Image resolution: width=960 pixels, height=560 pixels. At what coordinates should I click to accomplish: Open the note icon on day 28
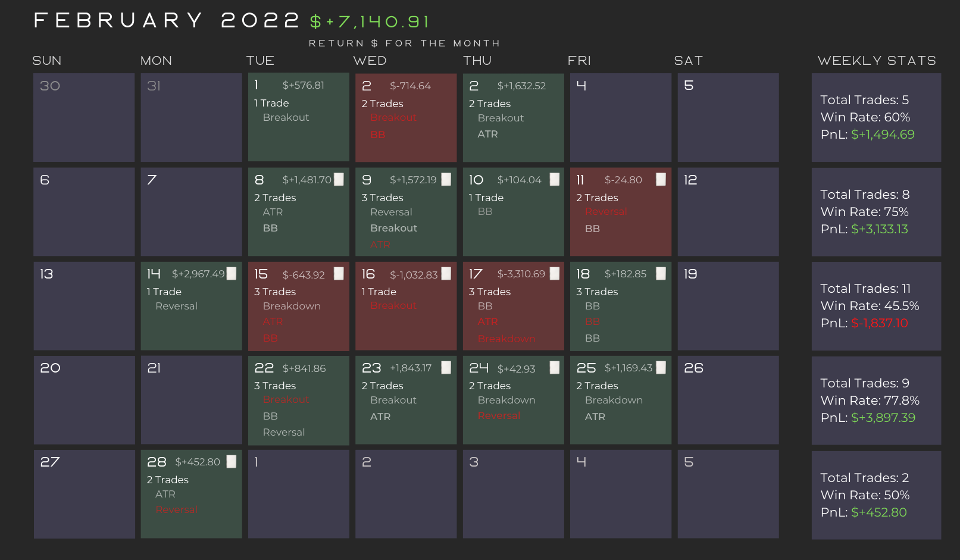point(232,462)
